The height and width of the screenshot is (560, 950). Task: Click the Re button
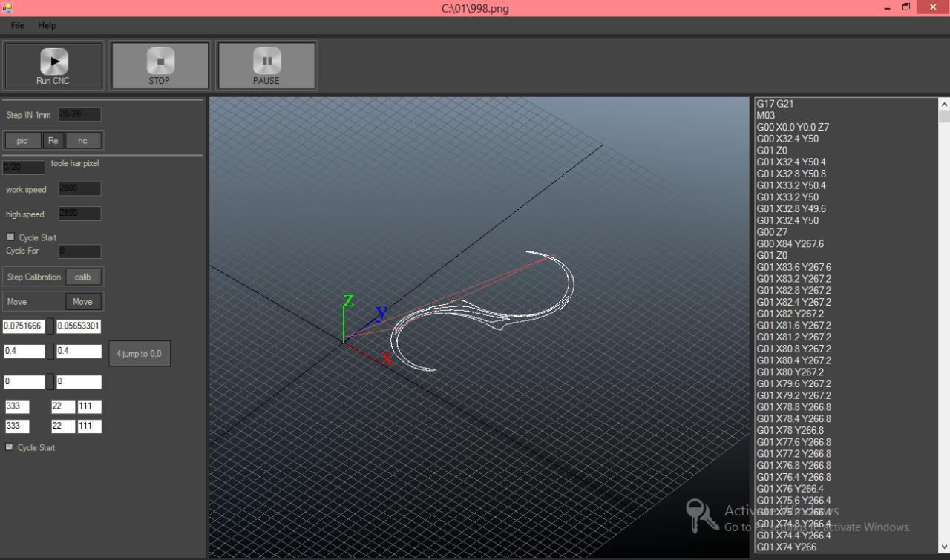click(x=53, y=141)
